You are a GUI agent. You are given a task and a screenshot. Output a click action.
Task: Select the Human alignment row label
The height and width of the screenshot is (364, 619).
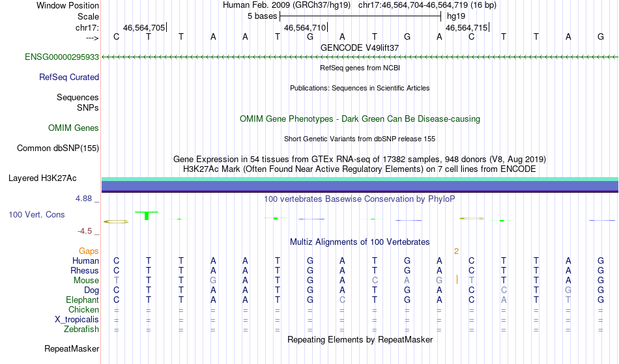(85, 260)
